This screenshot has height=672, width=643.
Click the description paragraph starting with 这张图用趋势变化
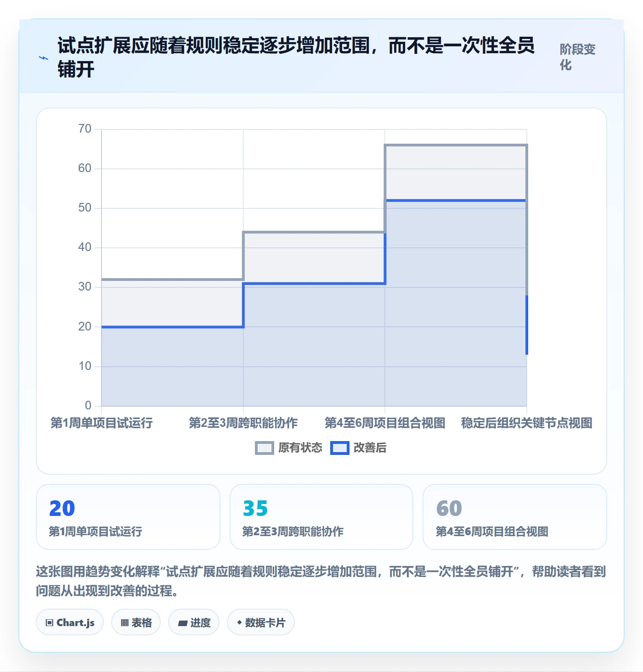(x=321, y=581)
